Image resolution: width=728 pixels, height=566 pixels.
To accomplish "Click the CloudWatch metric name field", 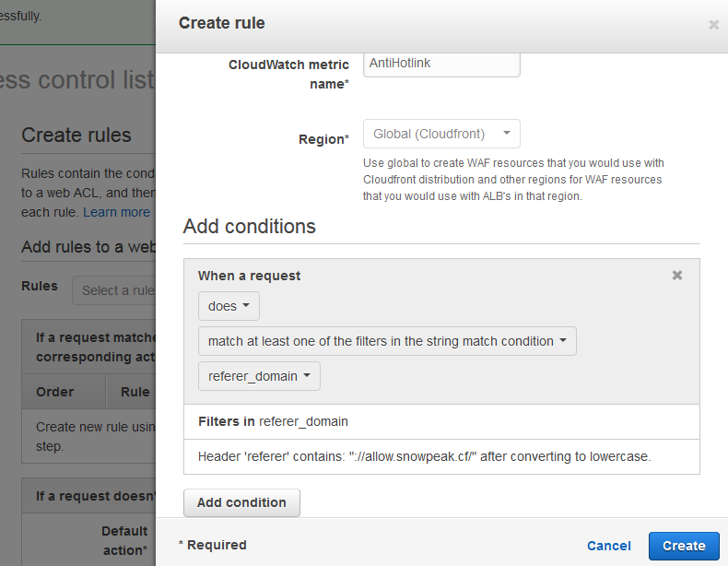I will click(441, 65).
